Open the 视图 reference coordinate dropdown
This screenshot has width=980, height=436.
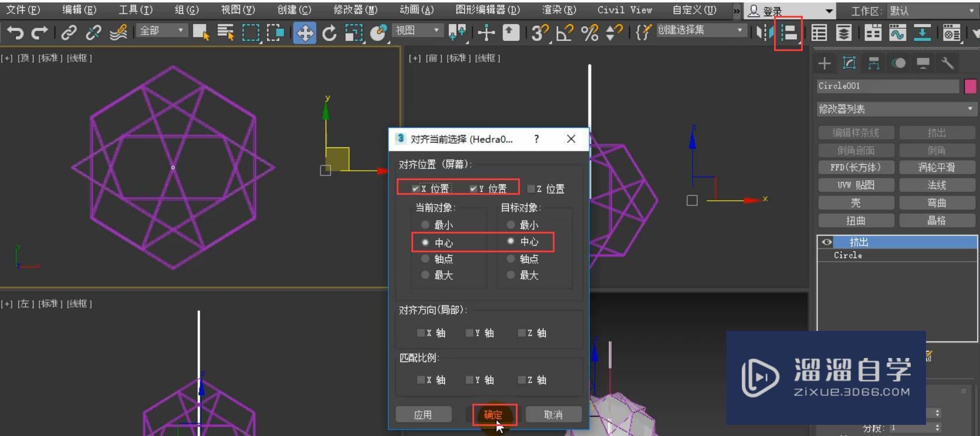tap(418, 31)
